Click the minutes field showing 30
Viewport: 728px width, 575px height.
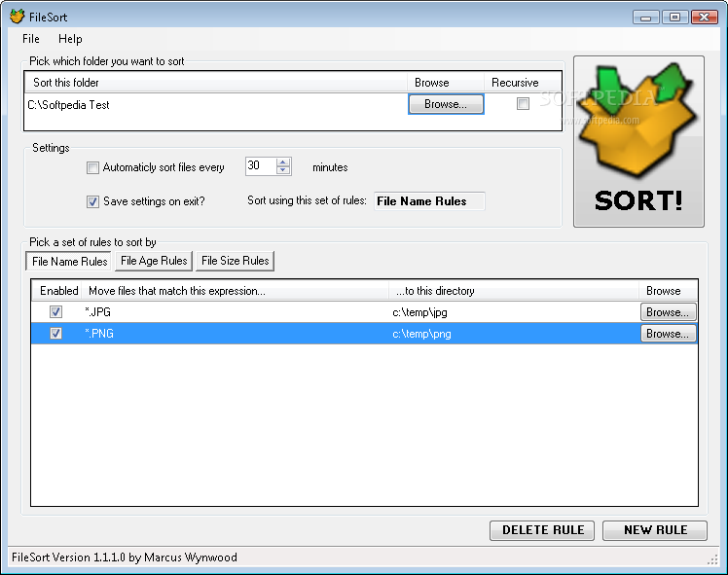tap(261, 166)
